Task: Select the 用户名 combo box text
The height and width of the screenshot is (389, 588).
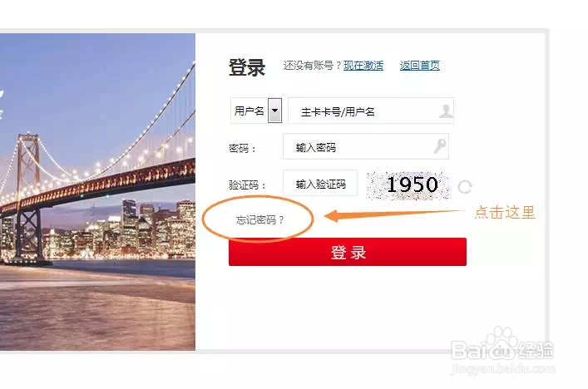Action: coord(250,111)
